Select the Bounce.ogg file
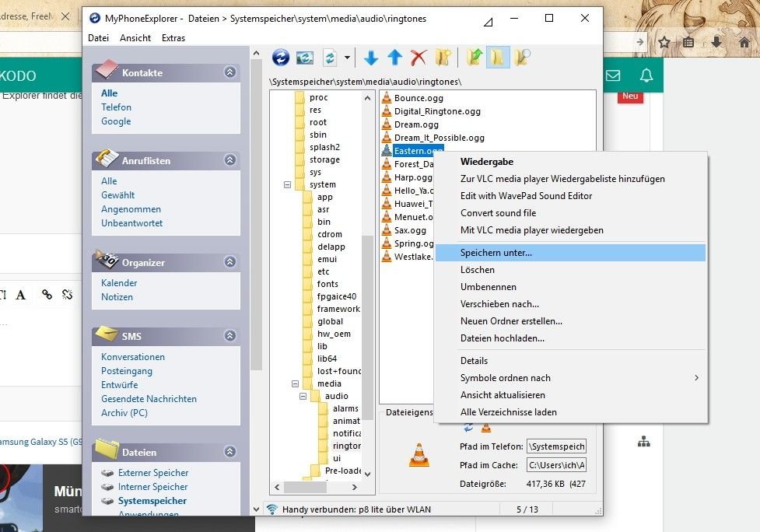 pos(419,98)
